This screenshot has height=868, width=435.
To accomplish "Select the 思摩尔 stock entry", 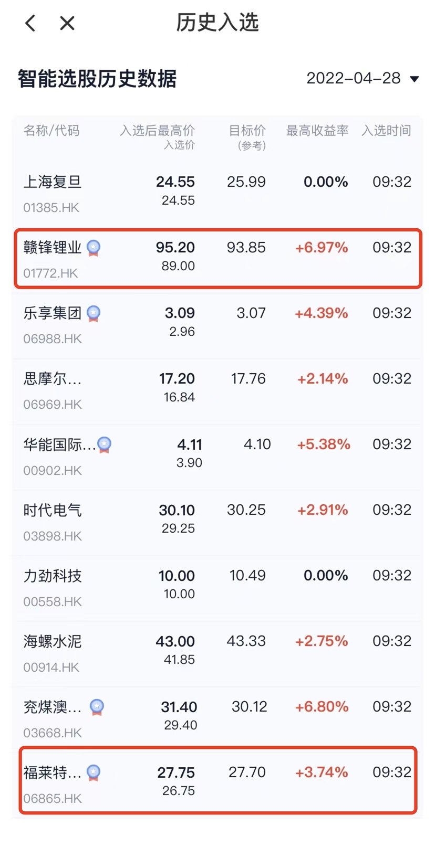I will pos(53,379).
